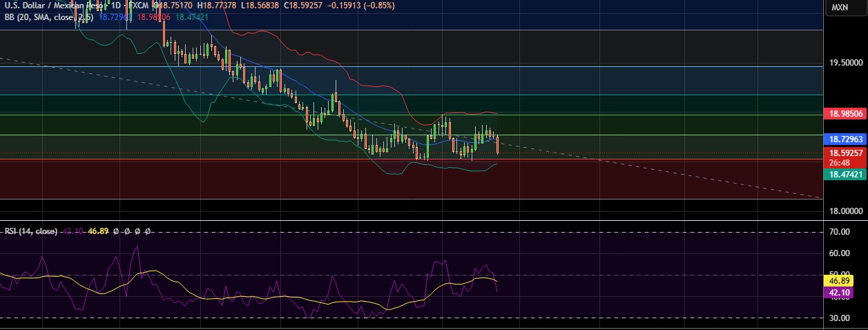The width and height of the screenshot is (868, 330).
Task: Click the purple 42.10 RSI axis label
Action: click(838, 293)
